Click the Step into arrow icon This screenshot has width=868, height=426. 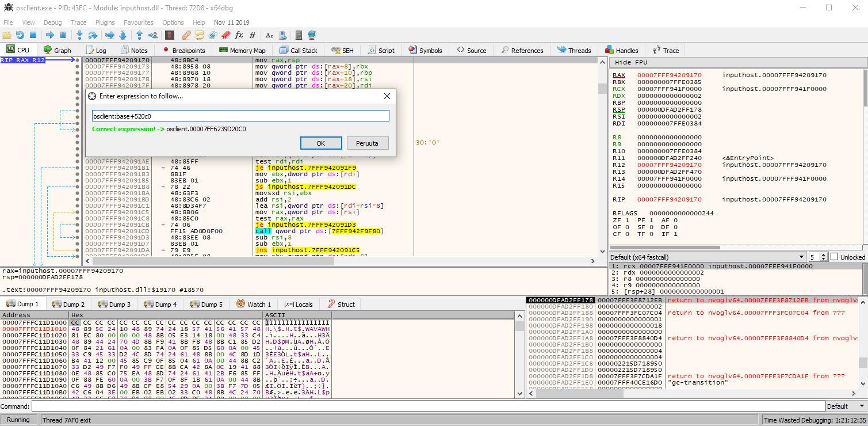(x=79, y=35)
